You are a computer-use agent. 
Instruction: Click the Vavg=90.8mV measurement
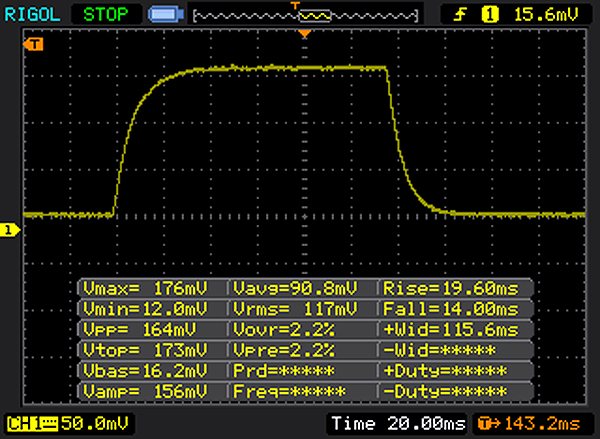click(x=295, y=288)
